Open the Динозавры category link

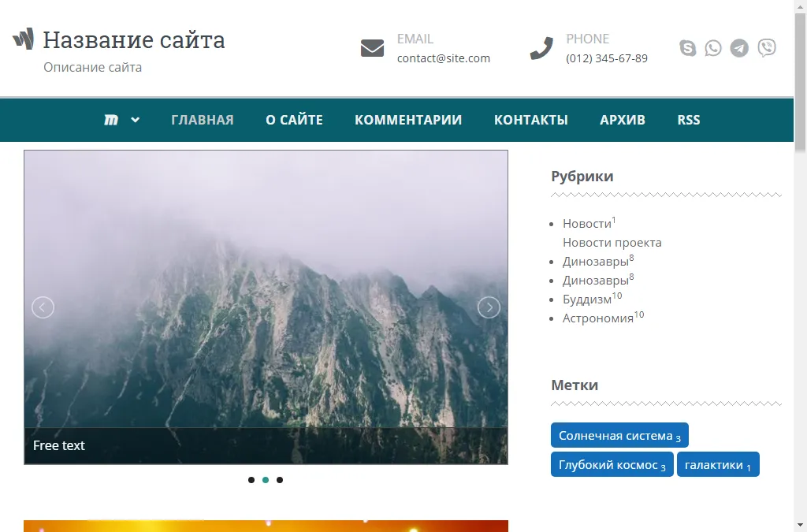point(595,261)
